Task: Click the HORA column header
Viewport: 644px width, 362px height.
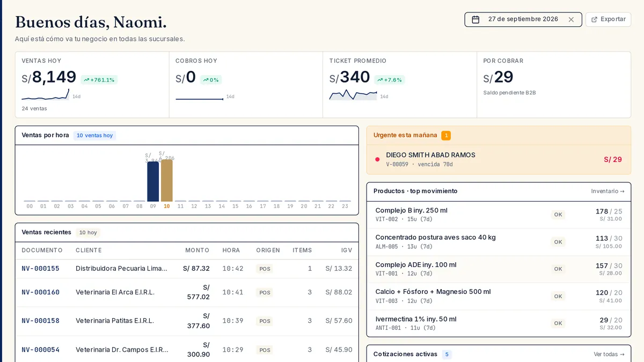Action: [231, 250]
